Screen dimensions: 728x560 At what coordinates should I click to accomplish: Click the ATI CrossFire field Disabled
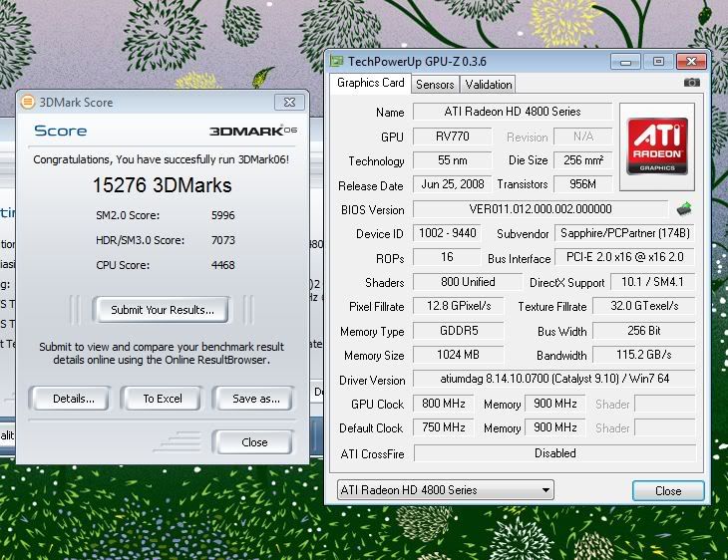point(554,452)
